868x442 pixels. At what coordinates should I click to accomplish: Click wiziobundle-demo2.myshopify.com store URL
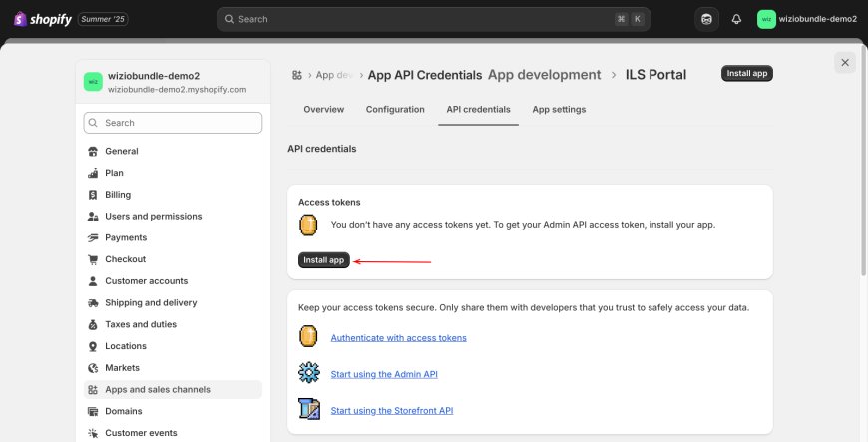[178, 89]
